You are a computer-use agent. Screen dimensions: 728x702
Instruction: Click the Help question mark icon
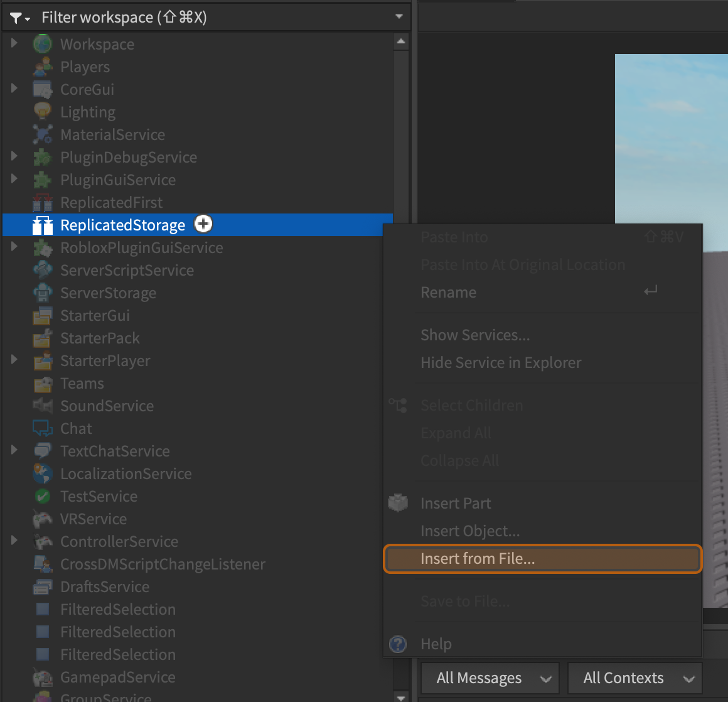[x=398, y=644]
